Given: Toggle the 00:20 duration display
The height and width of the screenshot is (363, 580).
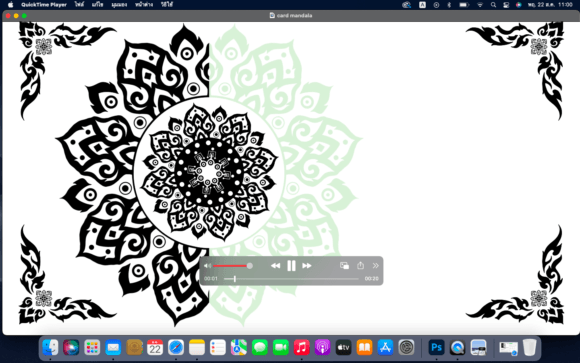Looking at the screenshot, I should click(x=371, y=279).
